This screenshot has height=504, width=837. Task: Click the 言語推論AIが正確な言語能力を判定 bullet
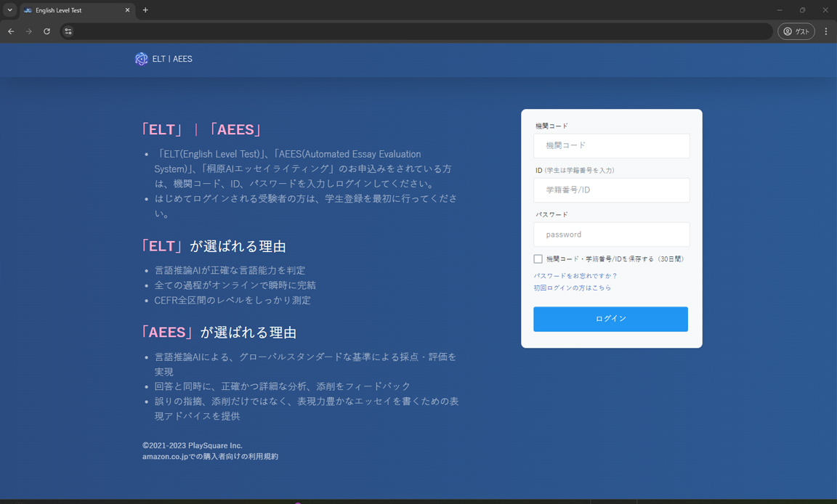click(230, 270)
